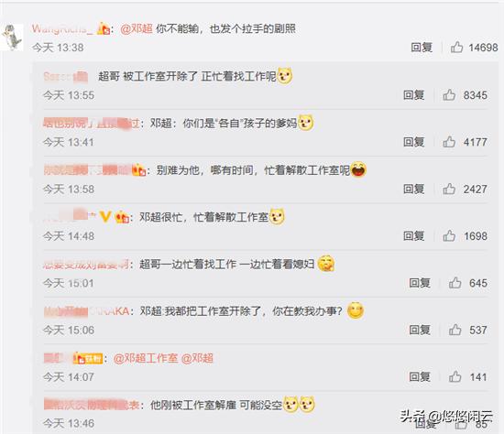Click 回复 on the 14:48 comment
The height and width of the screenshot is (434, 504).
pos(414,236)
